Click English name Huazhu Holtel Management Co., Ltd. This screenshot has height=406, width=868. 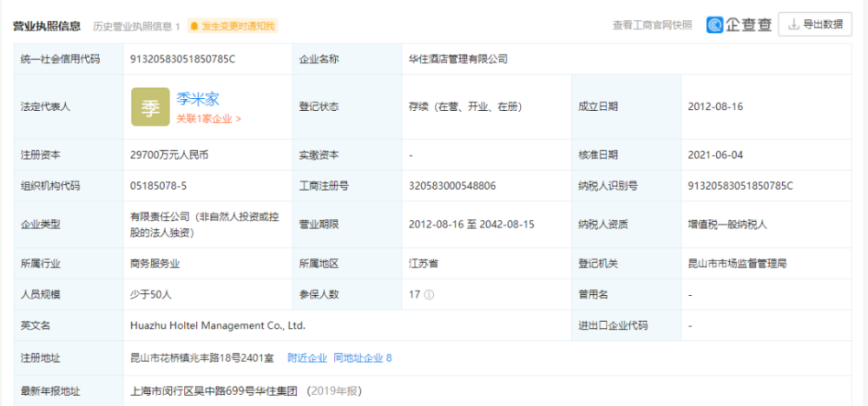218,326
